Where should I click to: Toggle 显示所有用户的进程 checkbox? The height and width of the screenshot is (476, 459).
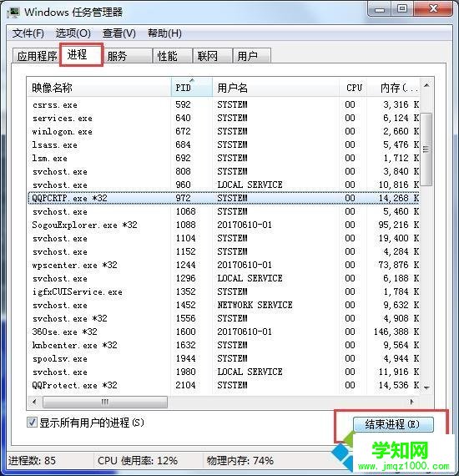32,423
